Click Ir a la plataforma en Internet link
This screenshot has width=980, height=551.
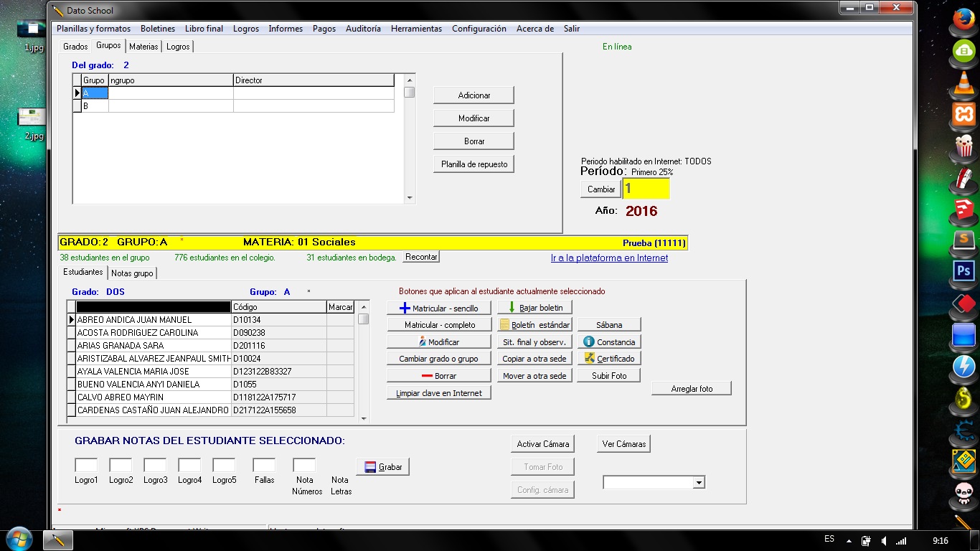(x=609, y=258)
